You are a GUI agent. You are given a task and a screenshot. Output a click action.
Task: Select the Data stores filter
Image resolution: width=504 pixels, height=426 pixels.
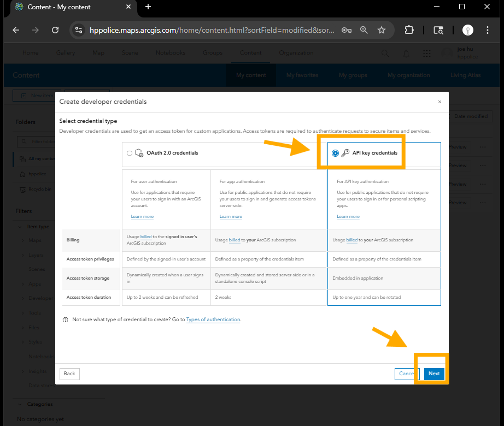coord(42,386)
